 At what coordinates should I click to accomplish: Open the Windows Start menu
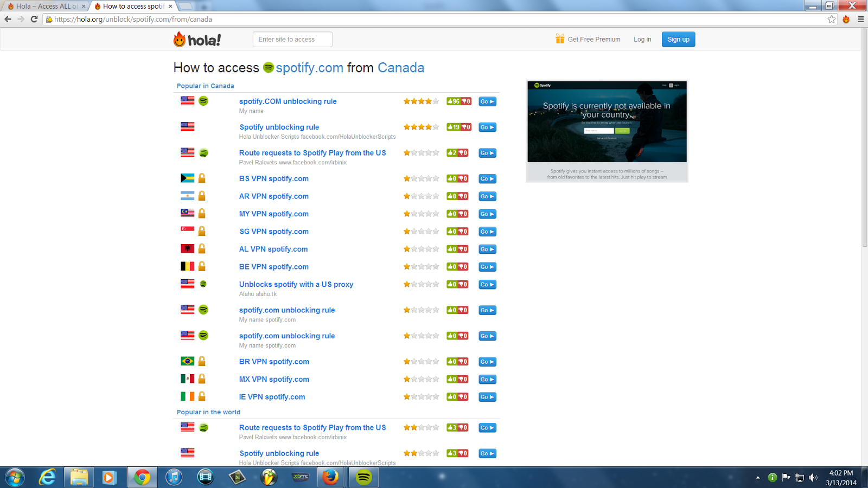[x=15, y=477]
